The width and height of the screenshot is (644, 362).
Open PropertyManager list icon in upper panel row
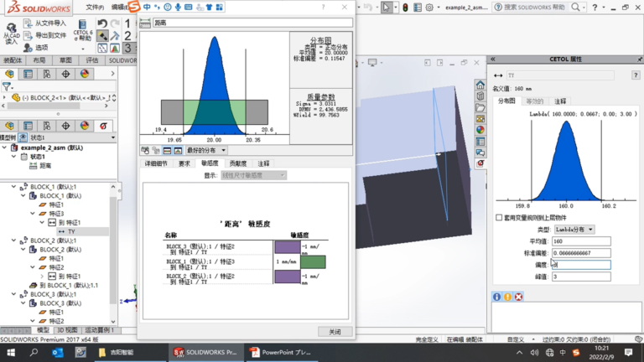pos(28,74)
